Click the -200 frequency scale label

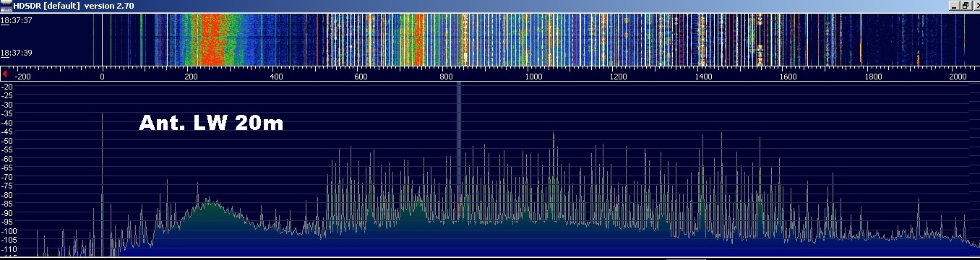coord(22,76)
